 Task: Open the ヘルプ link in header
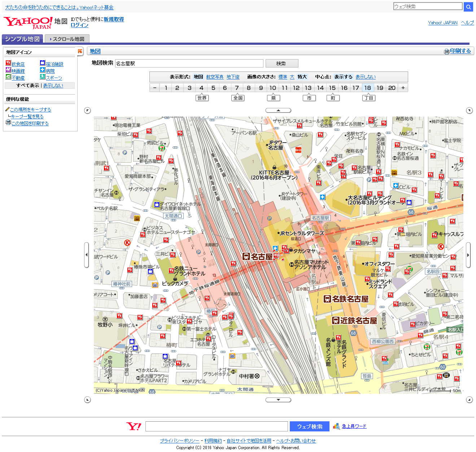tap(467, 23)
